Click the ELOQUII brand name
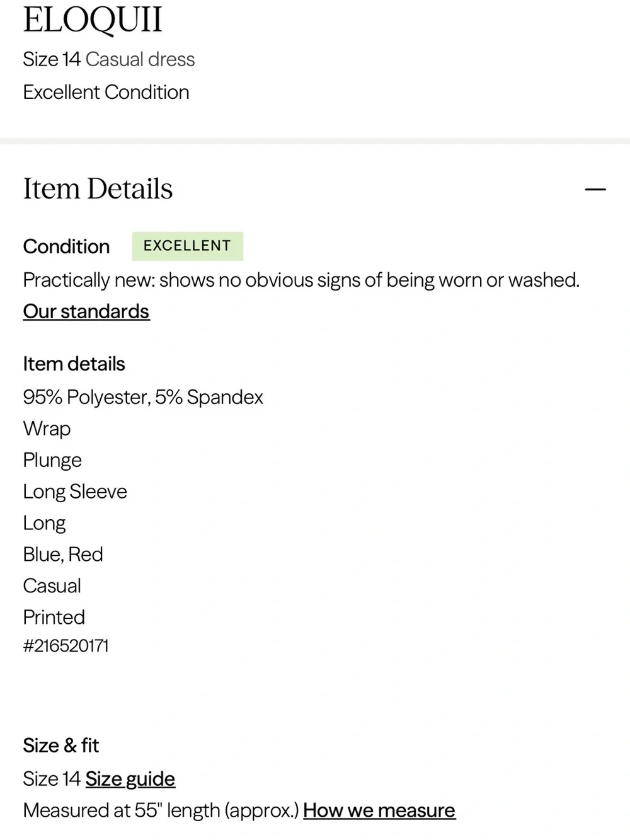630x840 pixels. click(93, 19)
